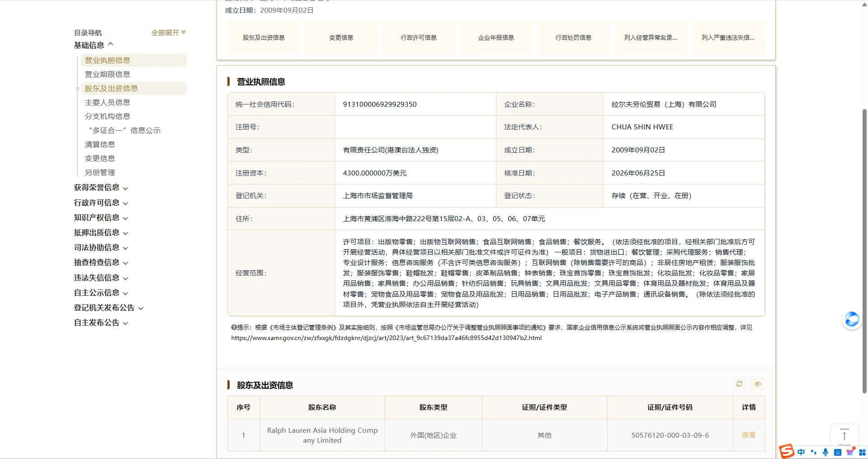The height and width of the screenshot is (459, 868).
Task: Expand 抵押出质信息 section
Action: (101, 232)
